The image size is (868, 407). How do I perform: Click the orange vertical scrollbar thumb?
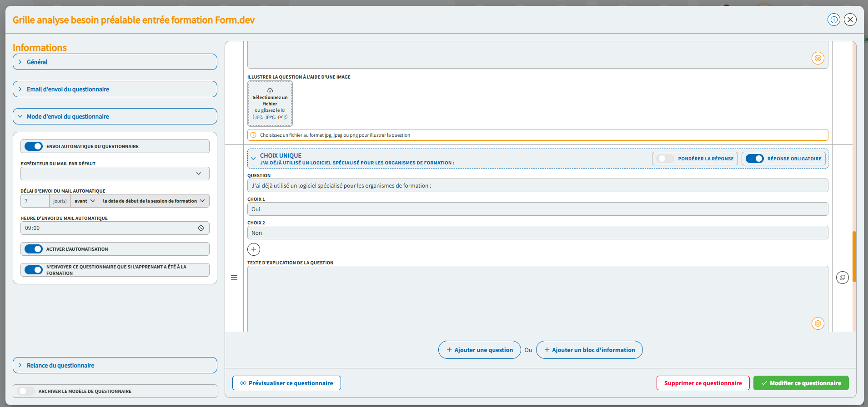pyautogui.click(x=854, y=257)
